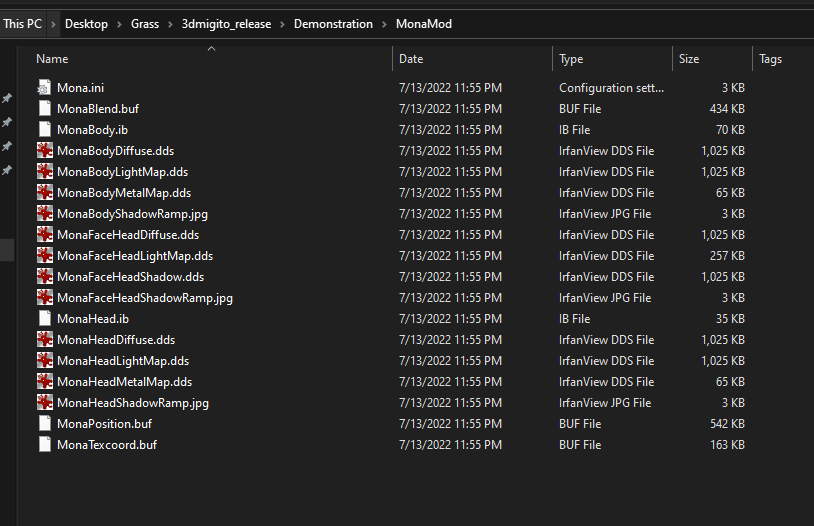Select MonaFaceHeadShadowRamp.jpg file name
This screenshot has height=526, width=814.
[x=145, y=298]
